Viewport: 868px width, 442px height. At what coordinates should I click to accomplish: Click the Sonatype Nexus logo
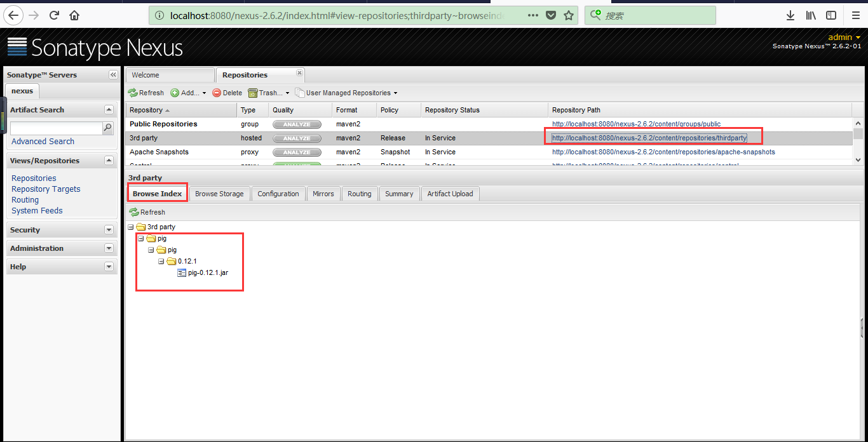(x=95, y=48)
